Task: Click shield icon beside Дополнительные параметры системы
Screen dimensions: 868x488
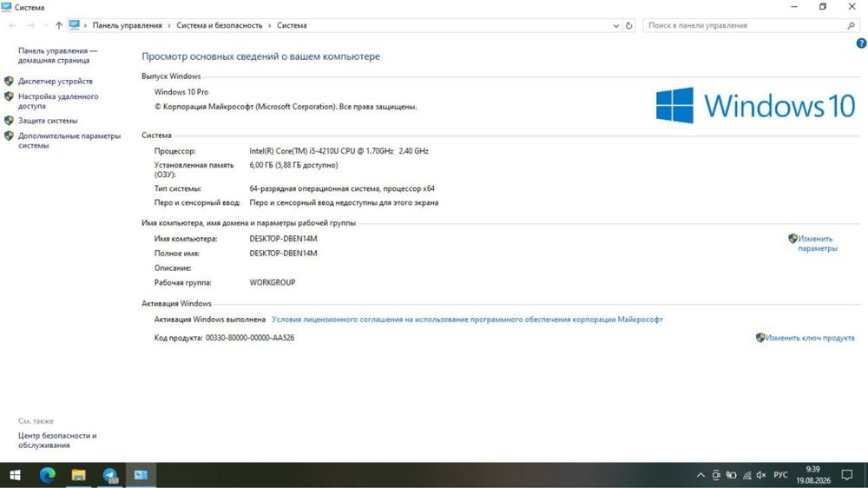Action: tap(9, 135)
